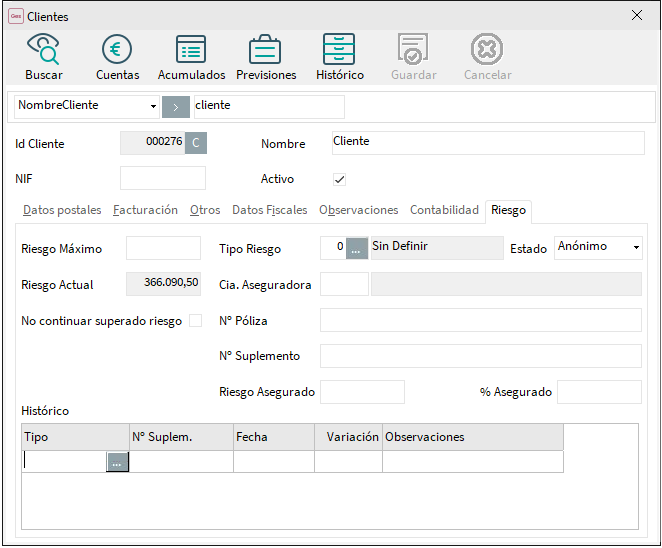Viewport: 662px width, 548px height.
Task: Click into the Riesgo Máximo field
Action: [156, 248]
